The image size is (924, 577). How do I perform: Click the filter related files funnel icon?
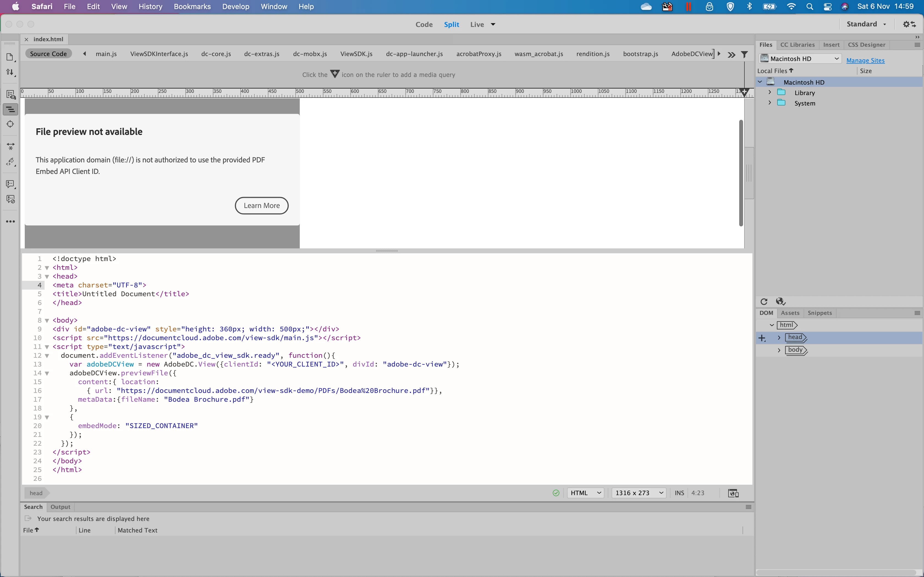[x=744, y=55]
